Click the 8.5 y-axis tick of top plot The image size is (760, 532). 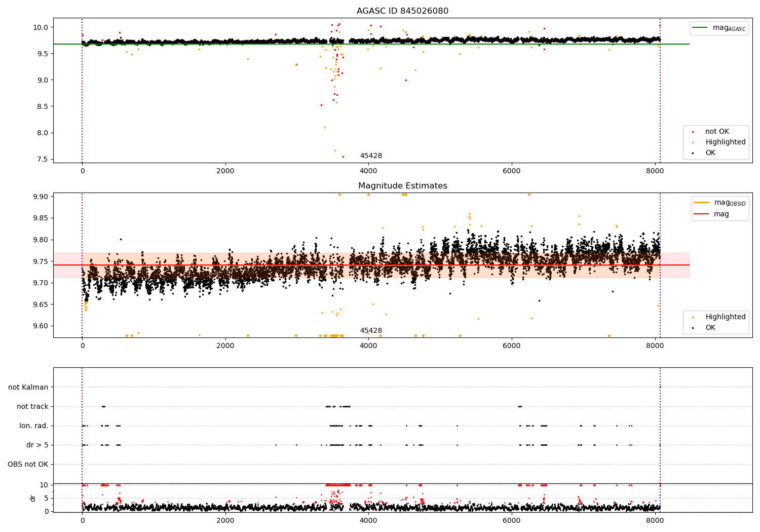coord(43,107)
